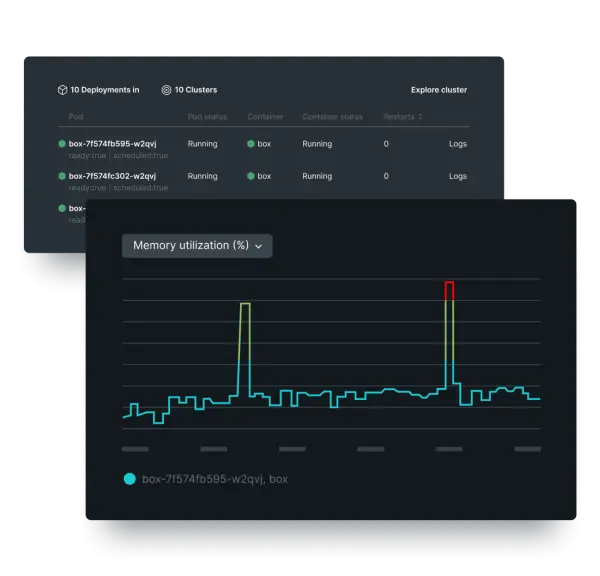Viewport: 600px width, 576px height.
Task: Click the cube icon beside 10 Deployments
Action: click(x=62, y=90)
